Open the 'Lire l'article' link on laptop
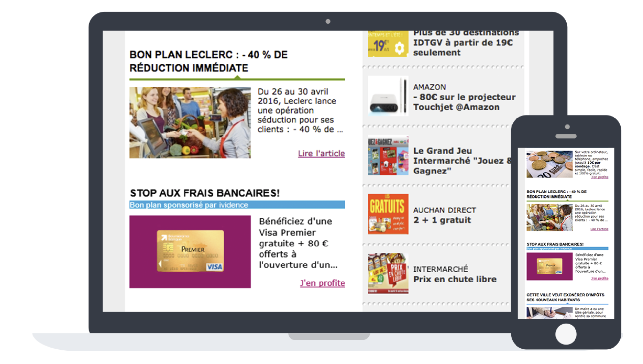Image resolution: width=643 pixels, height=364 pixels. [321, 154]
